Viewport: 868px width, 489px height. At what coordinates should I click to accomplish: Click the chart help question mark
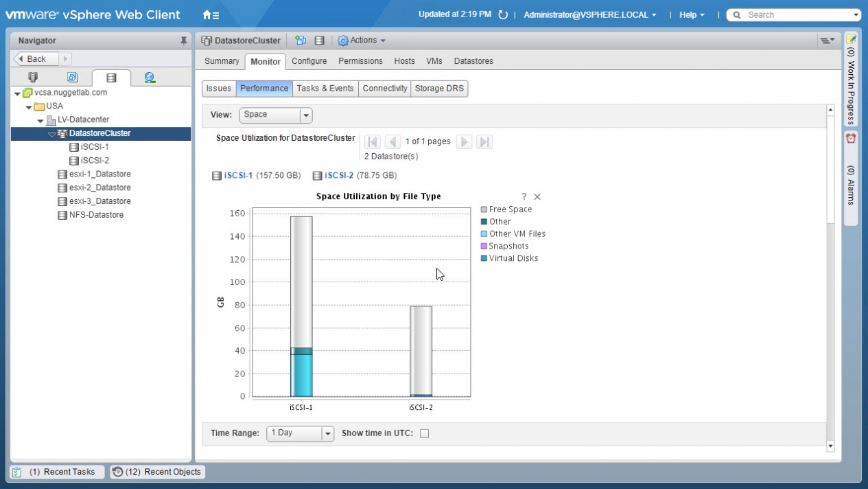click(x=524, y=197)
